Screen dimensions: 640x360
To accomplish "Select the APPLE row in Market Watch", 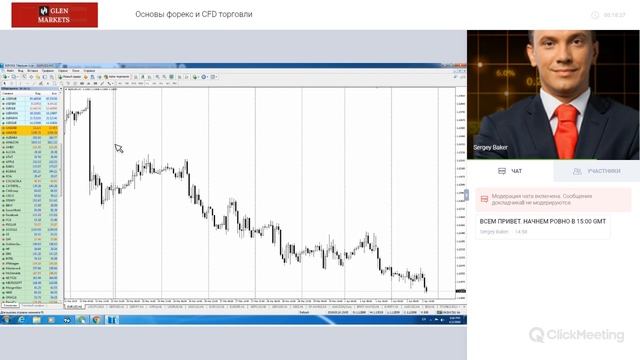I will click(x=30, y=162).
